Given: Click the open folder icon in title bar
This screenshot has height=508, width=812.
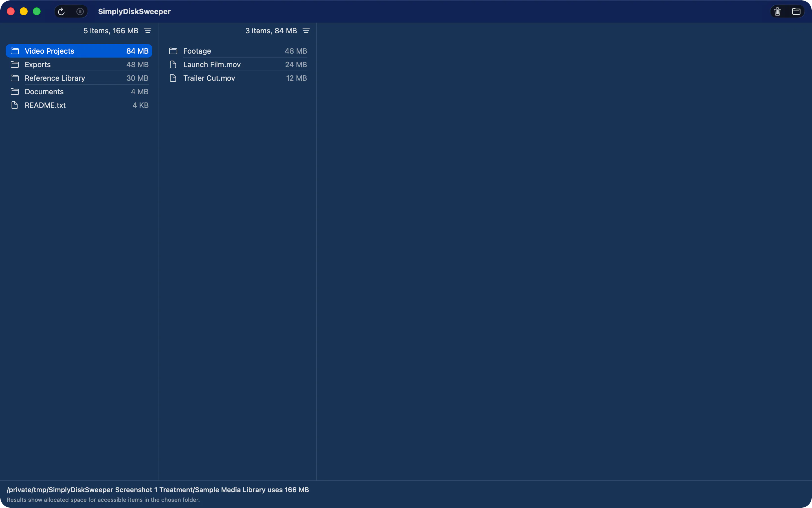Looking at the screenshot, I should tap(796, 11).
